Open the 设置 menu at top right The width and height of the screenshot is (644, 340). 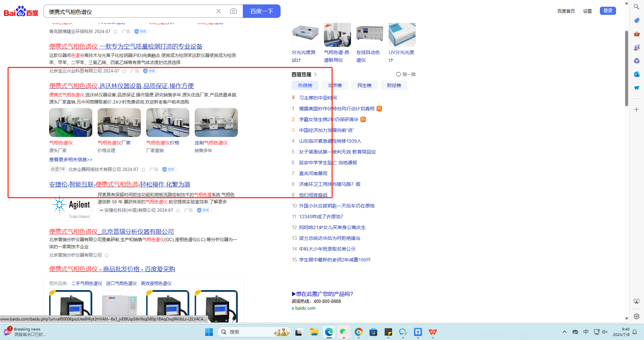[x=587, y=11]
